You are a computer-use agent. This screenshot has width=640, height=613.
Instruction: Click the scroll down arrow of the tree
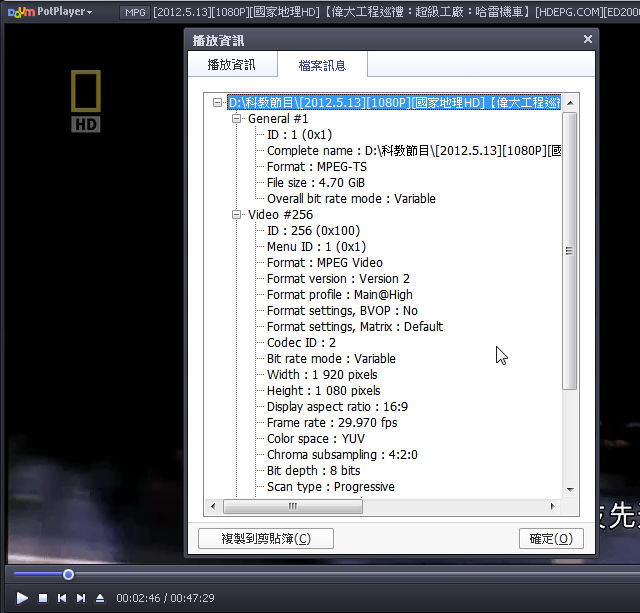570,489
